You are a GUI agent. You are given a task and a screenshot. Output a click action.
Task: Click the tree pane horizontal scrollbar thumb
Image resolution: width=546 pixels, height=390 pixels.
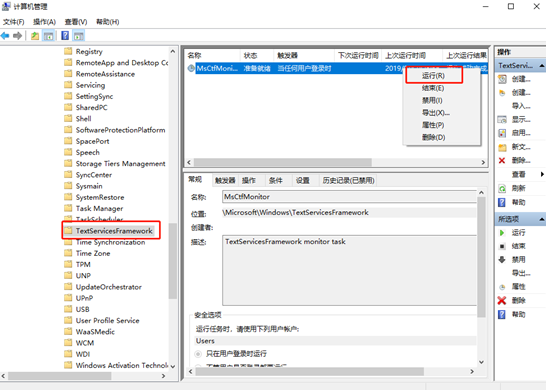coord(60,376)
